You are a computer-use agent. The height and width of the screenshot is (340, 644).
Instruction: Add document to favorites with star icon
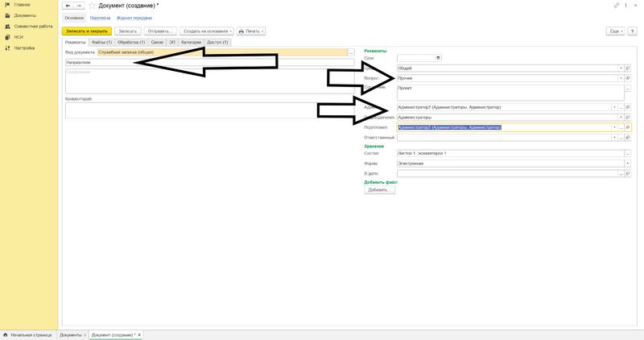[92, 6]
